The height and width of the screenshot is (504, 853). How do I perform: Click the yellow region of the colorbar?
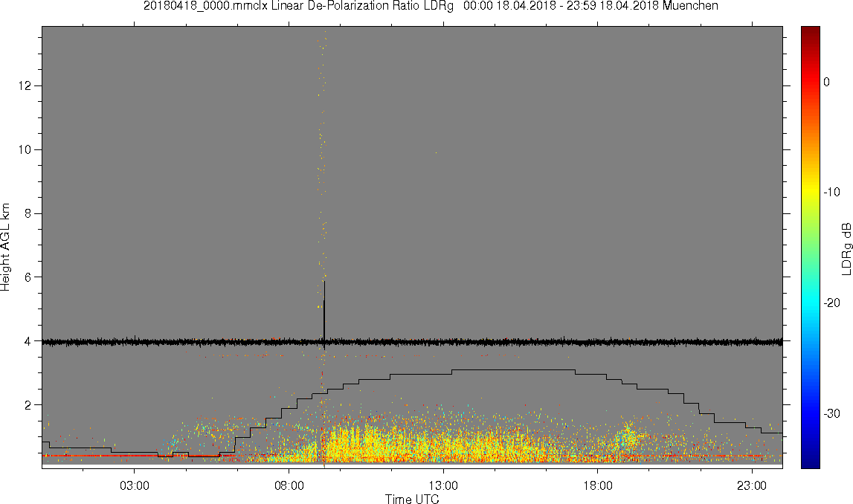tap(810, 192)
